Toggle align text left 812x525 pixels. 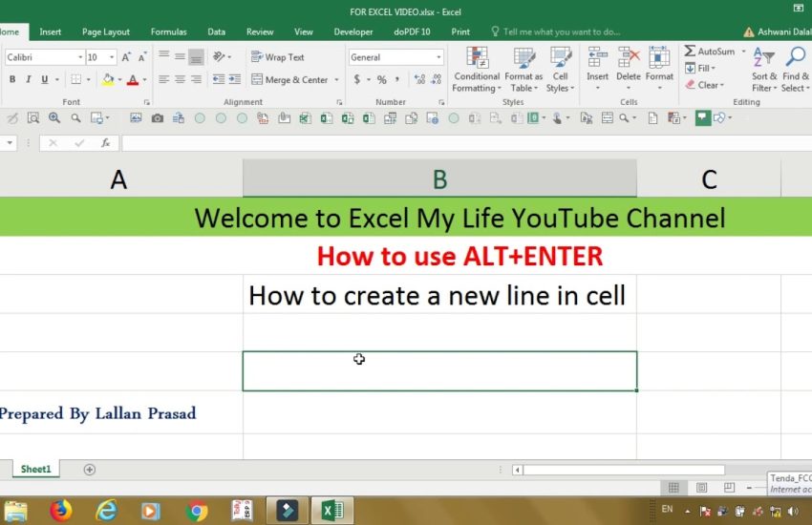coord(163,79)
